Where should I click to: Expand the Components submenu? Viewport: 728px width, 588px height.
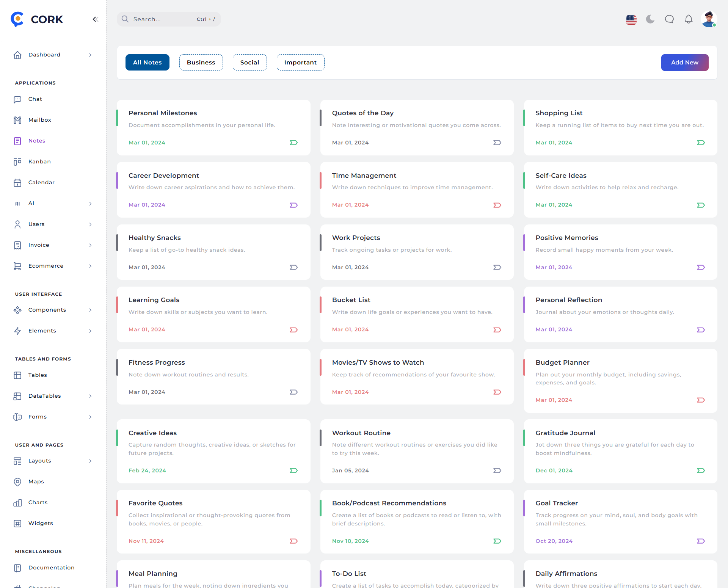(x=90, y=310)
